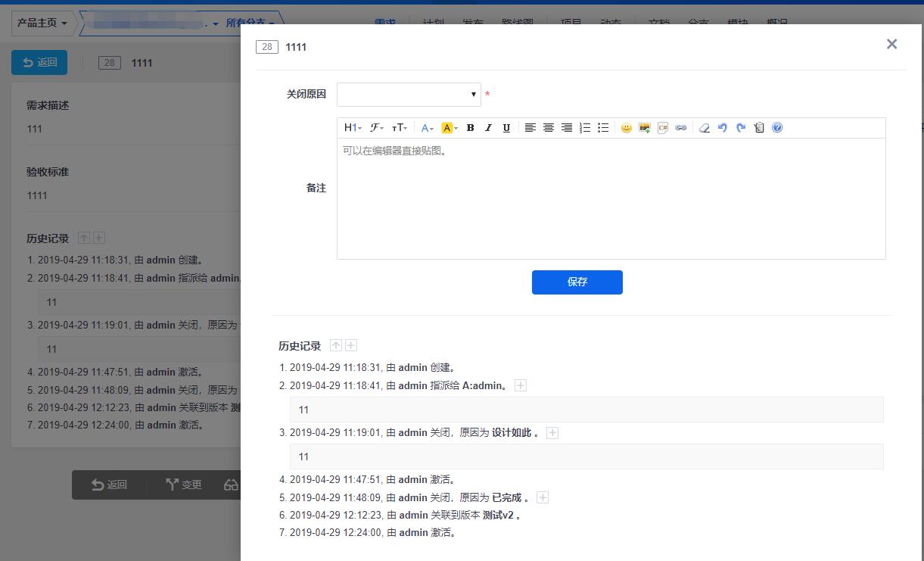The width and height of the screenshot is (924, 561).
Task: Open the heading style H1 dropdown in editor
Action: tap(353, 128)
